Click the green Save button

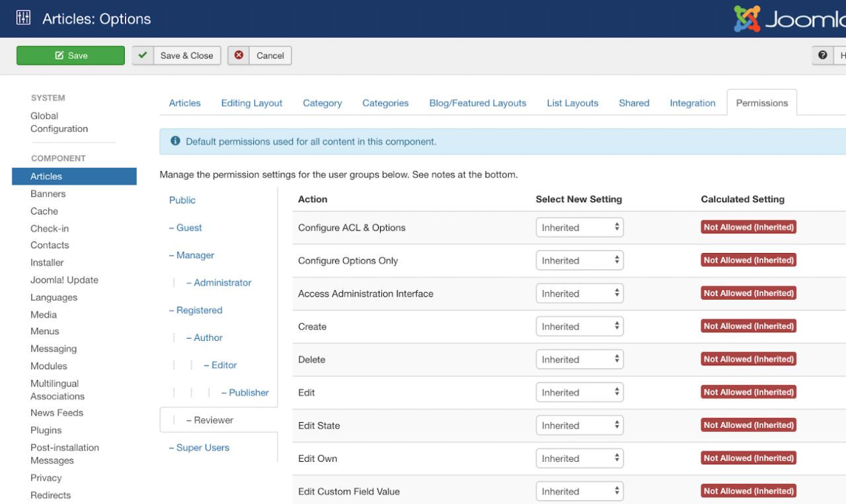coord(71,55)
